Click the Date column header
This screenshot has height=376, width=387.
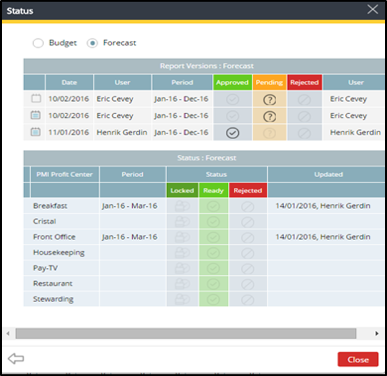pyautogui.click(x=69, y=82)
